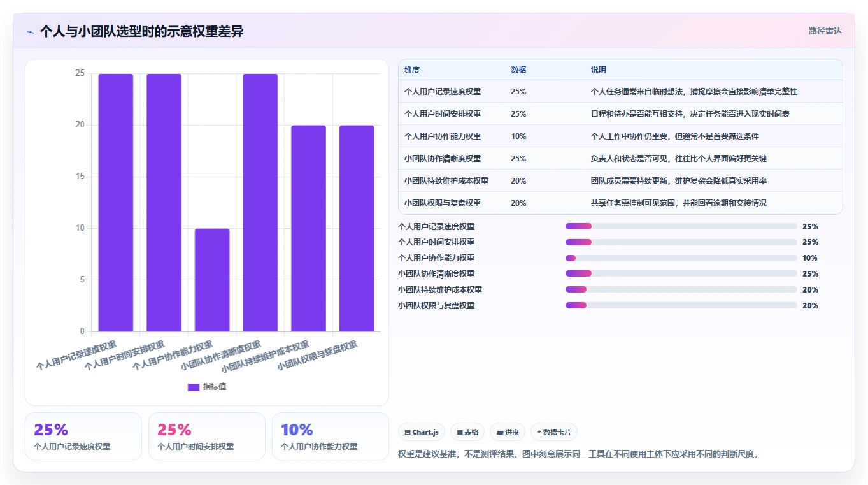Click description 共享任务需控制可见范围
Viewport: 868px width, 485px height.
[x=678, y=203]
